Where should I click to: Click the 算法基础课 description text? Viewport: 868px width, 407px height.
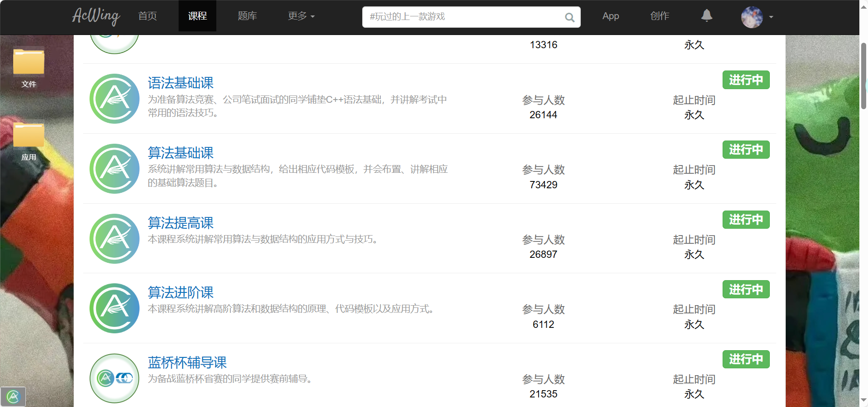coord(298,176)
